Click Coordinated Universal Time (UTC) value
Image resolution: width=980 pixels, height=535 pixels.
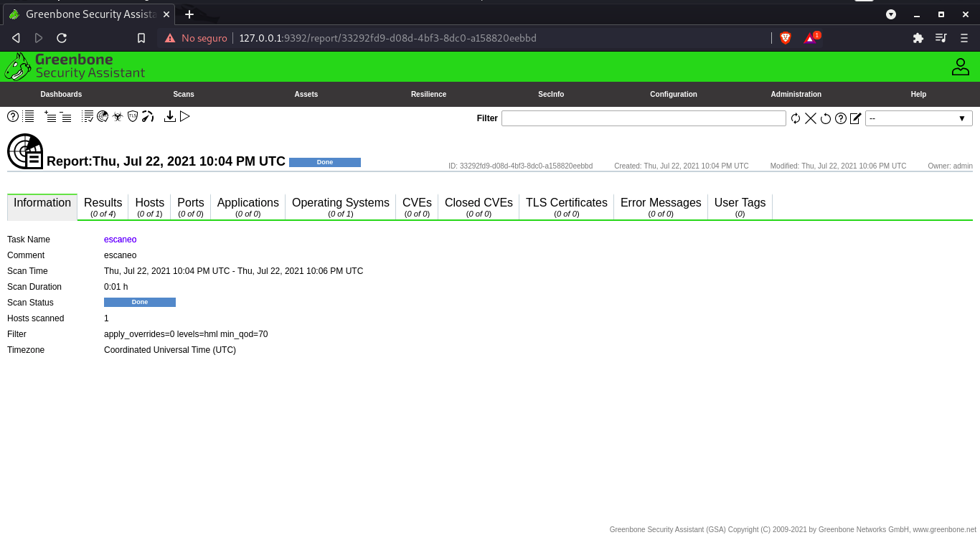tap(170, 350)
